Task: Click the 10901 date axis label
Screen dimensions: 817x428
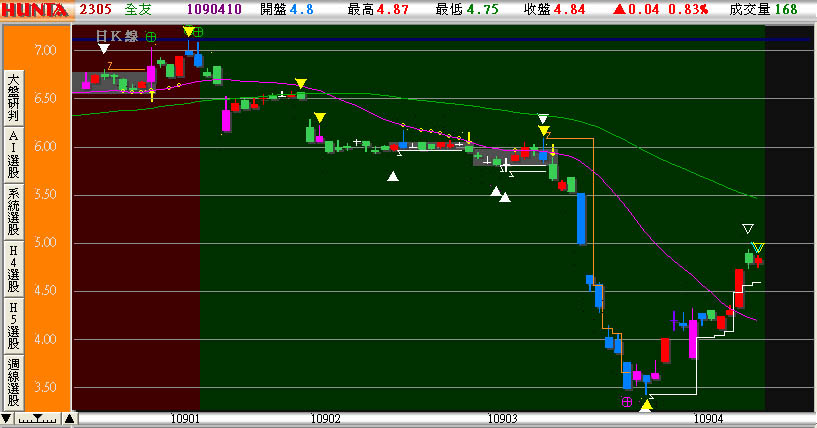Action: (185, 419)
